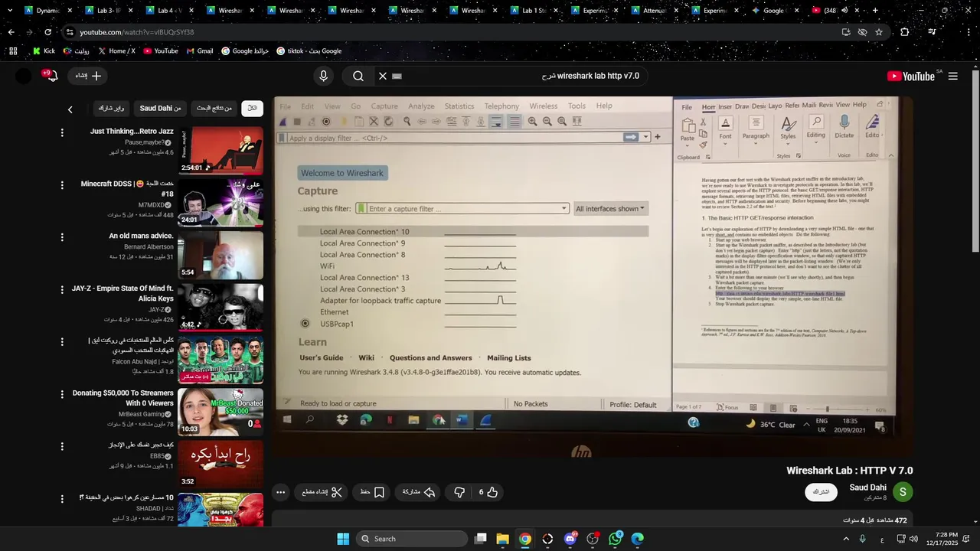Click the Subscribe (اشتراك) button
This screenshot has width=980, height=551.
[821, 491]
